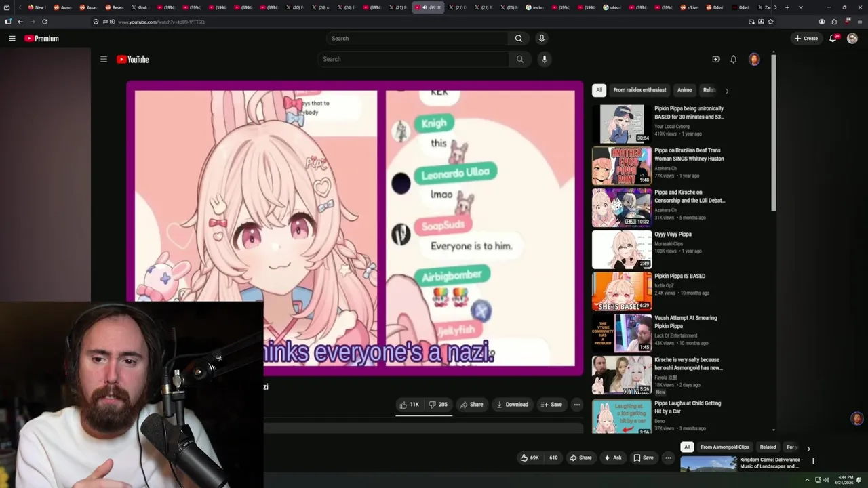Click voice search microphone in top bar
Image resolution: width=868 pixels, height=488 pixels.
point(541,39)
